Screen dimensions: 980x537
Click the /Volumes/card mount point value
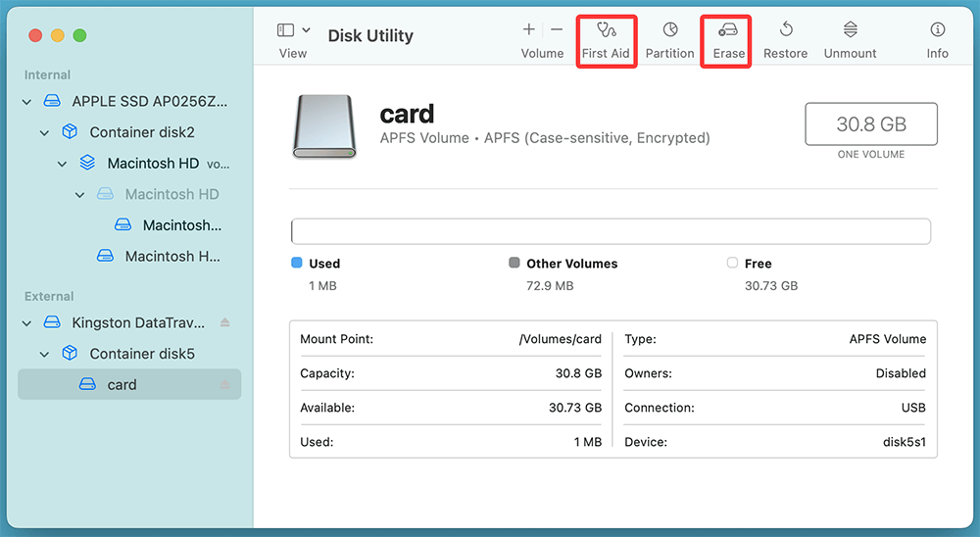click(560, 339)
